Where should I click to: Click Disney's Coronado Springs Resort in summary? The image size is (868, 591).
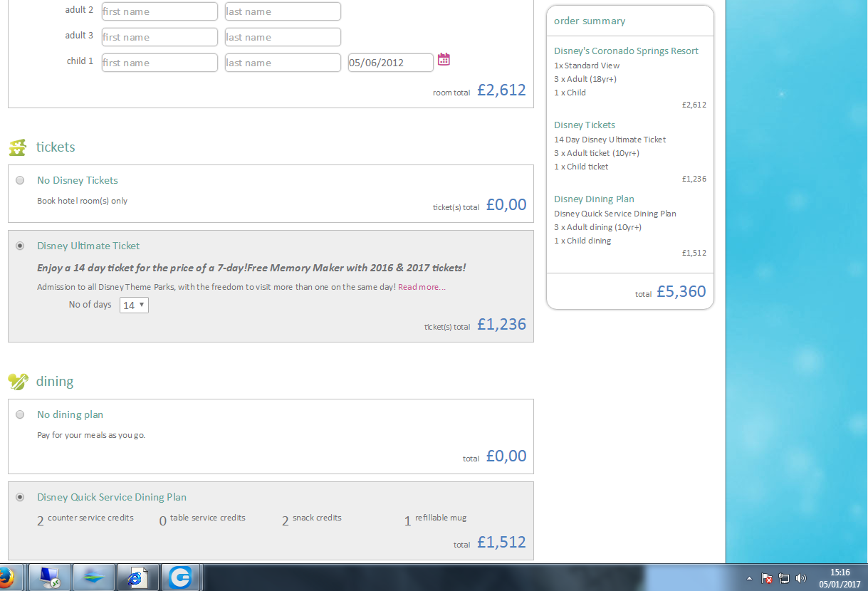point(626,51)
